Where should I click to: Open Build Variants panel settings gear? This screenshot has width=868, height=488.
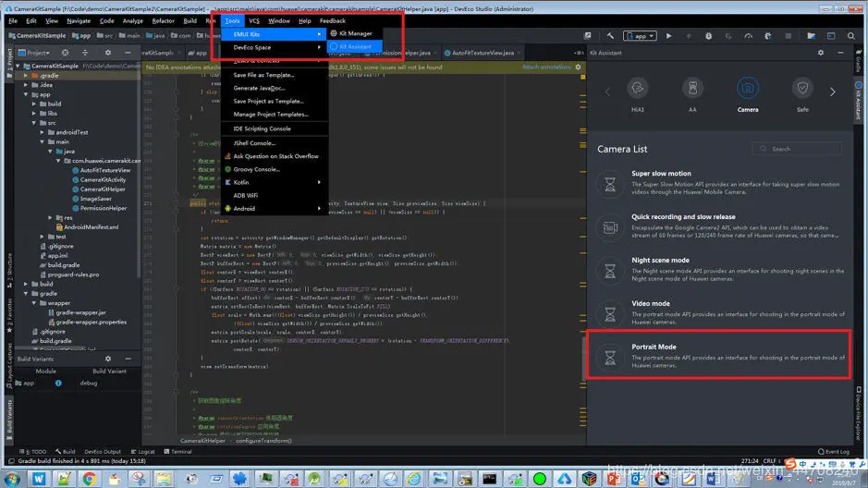tap(108, 359)
